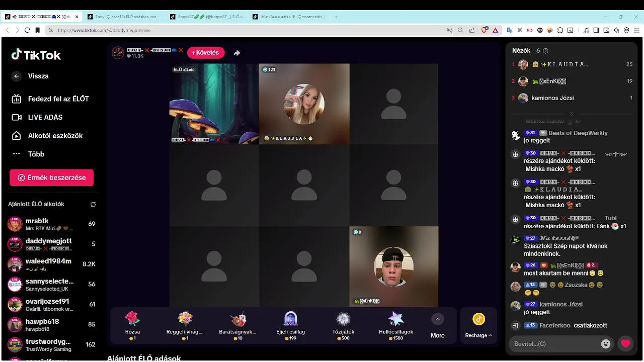Image resolution: width=644 pixels, height=362 pixels.
Task: Open the browser hamburger menu
Action: [636, 30]
